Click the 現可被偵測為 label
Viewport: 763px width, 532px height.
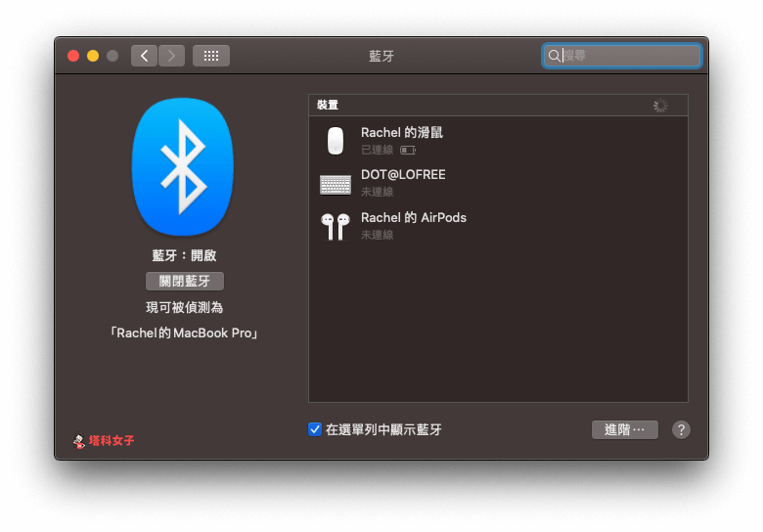185,307
